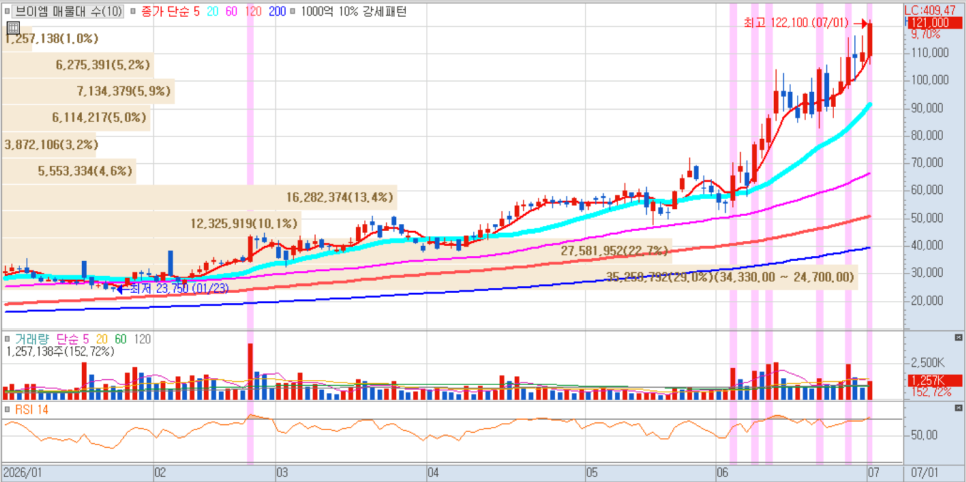Toggle the square marker before RSI 14

click(7, 409)
